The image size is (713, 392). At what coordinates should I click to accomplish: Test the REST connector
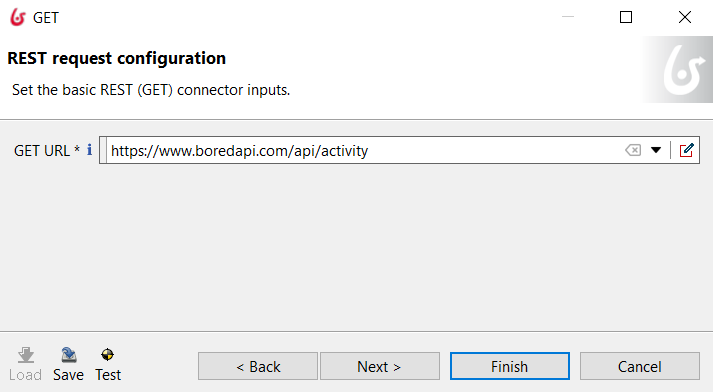(x=108, y=364)
